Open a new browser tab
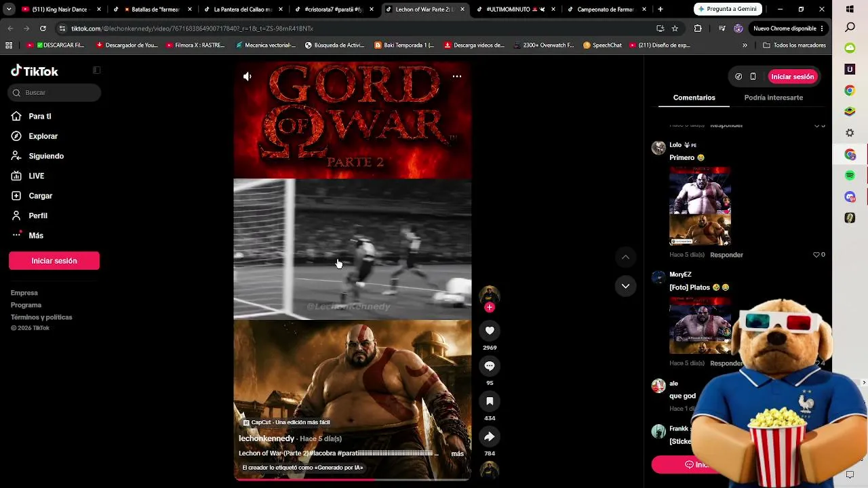The width and height of the screenshot is (868, 488). click(x=660, y=9)
